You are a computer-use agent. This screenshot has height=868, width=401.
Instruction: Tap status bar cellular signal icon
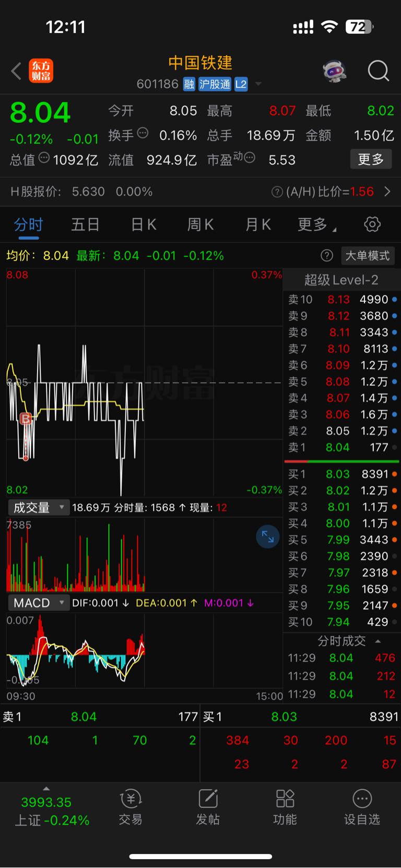[x=303, y=27]
